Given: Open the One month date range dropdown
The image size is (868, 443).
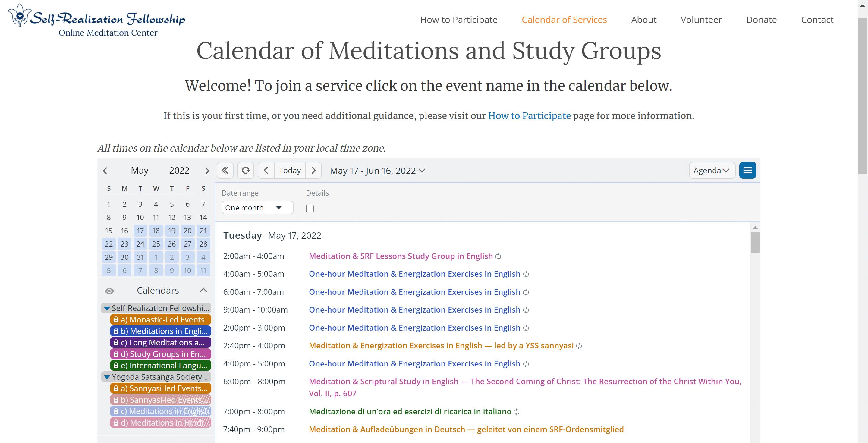Looking at the screenshot, I should click(x=257, y=208).
